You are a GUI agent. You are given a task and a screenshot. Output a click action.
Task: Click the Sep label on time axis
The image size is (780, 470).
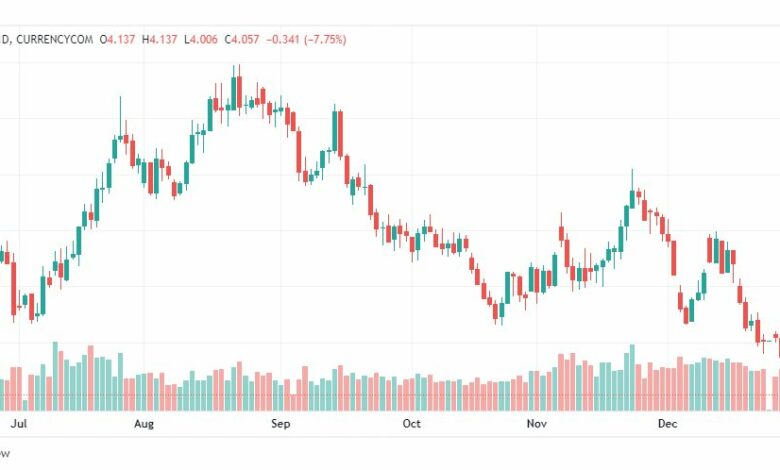280,424
